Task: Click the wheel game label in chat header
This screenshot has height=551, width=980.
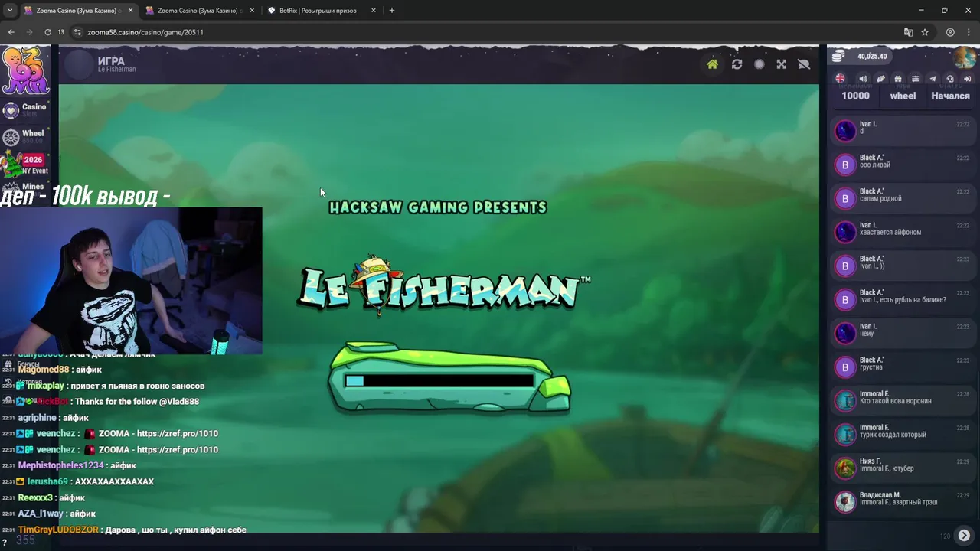Action: pyautogui.click(x=903, y=96)
